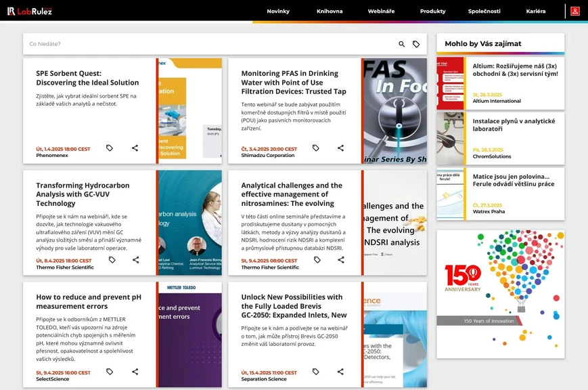The width and height of the screenshot is (588, 390).
Task: Click the search magnifier icon in search bar
Action: click(x=401, y=43)
